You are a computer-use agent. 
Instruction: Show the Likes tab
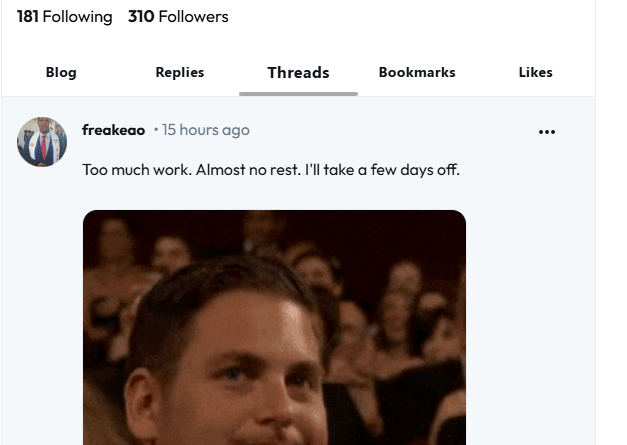[x=536, y=72]
